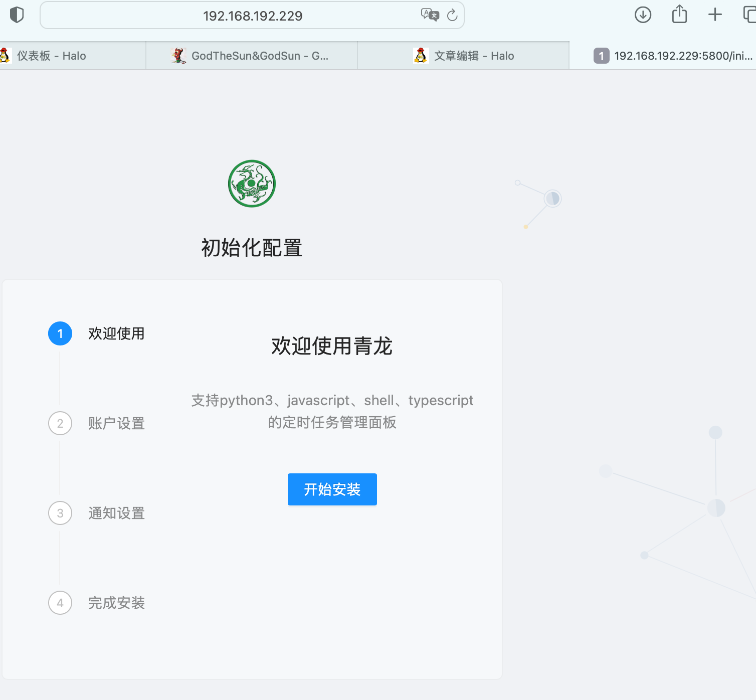Show the tab overview icon
The image size is (756, 700).
tap(749, 15)
